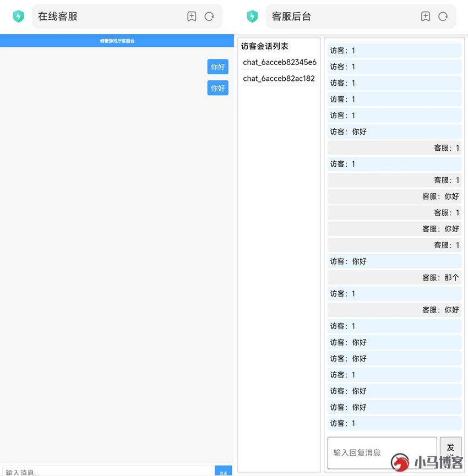The image size is (468, 476).
Task: Send the visitor message with blue 发送 button
Action: coord(223,471)
